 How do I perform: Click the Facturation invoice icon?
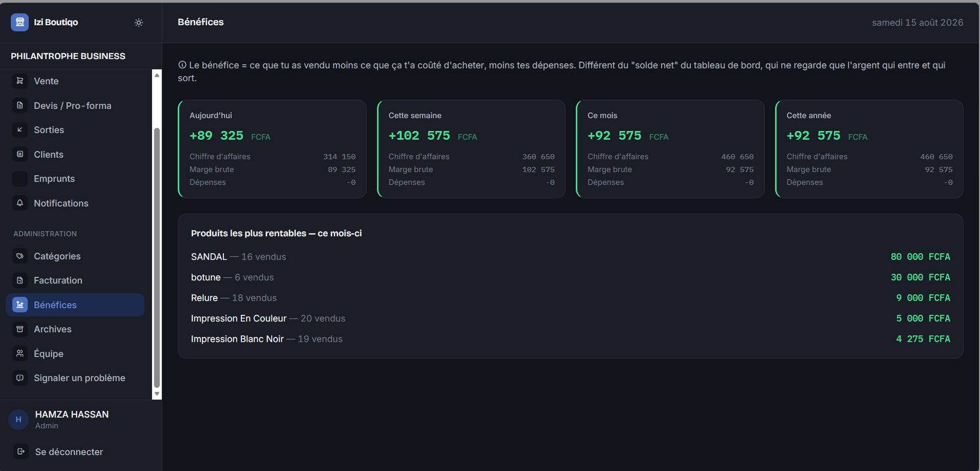point(20,281)
